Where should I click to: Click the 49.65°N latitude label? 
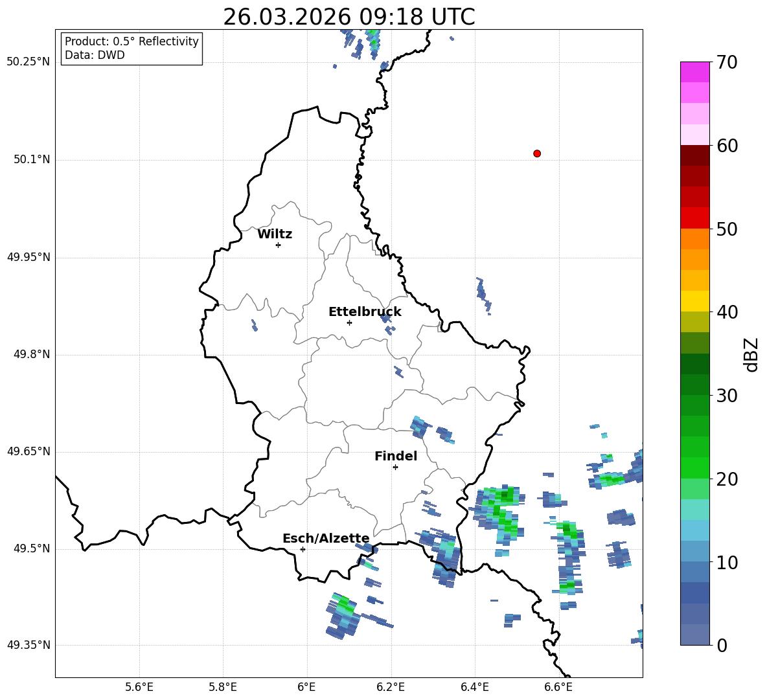tap(29, 451)
